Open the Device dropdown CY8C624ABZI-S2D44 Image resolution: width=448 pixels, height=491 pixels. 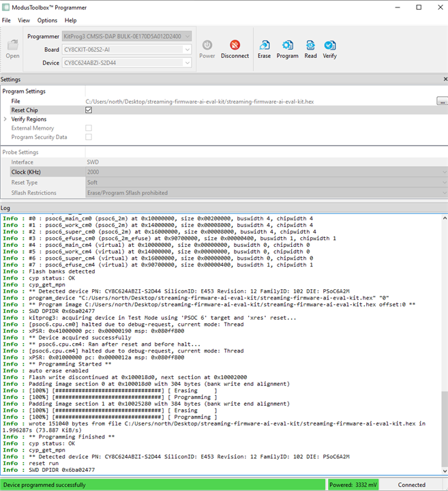(x=127, y=63)
